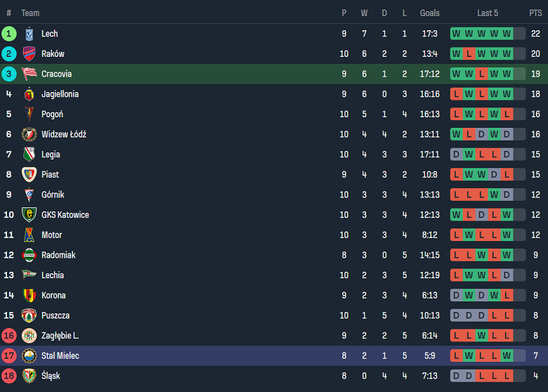Click the green position 1 badge
Screen dimensions: 548x392
[x=9, y=34]
